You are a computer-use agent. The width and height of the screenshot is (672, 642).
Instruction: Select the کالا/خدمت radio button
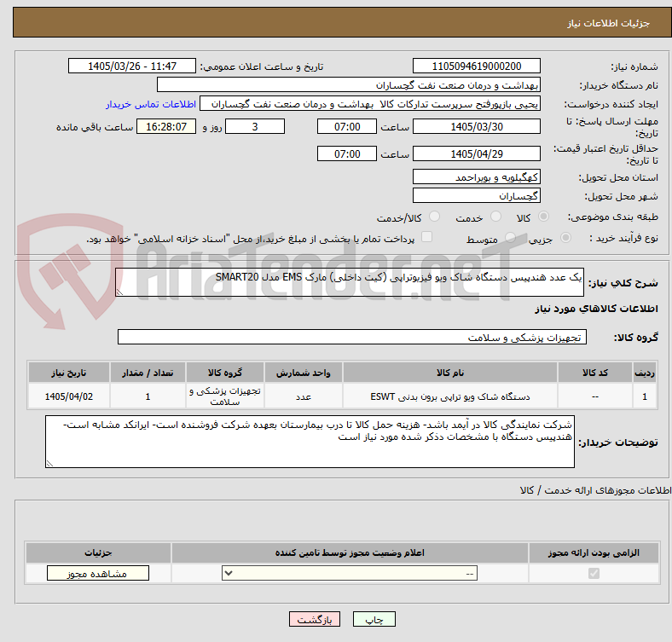435,217
